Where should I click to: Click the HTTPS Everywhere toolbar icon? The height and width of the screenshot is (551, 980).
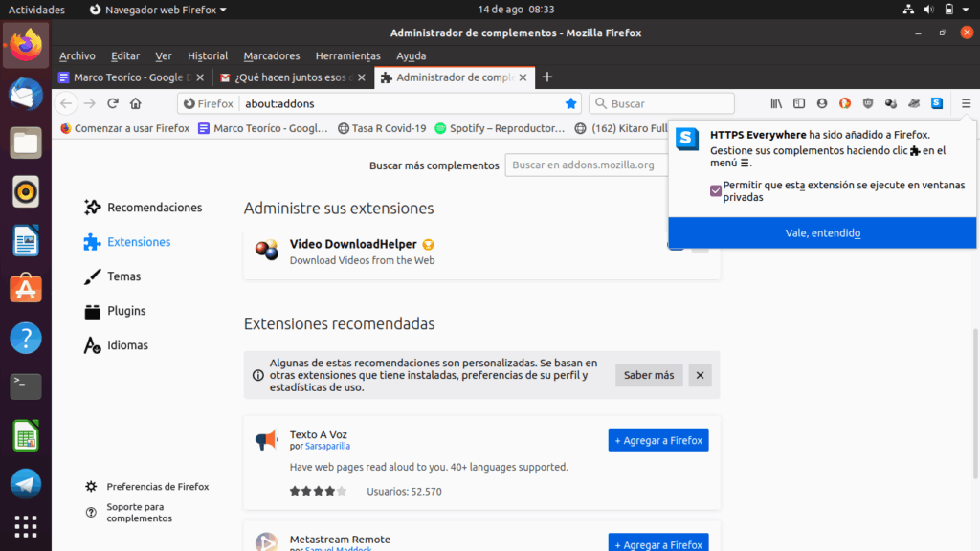[936, 103]
